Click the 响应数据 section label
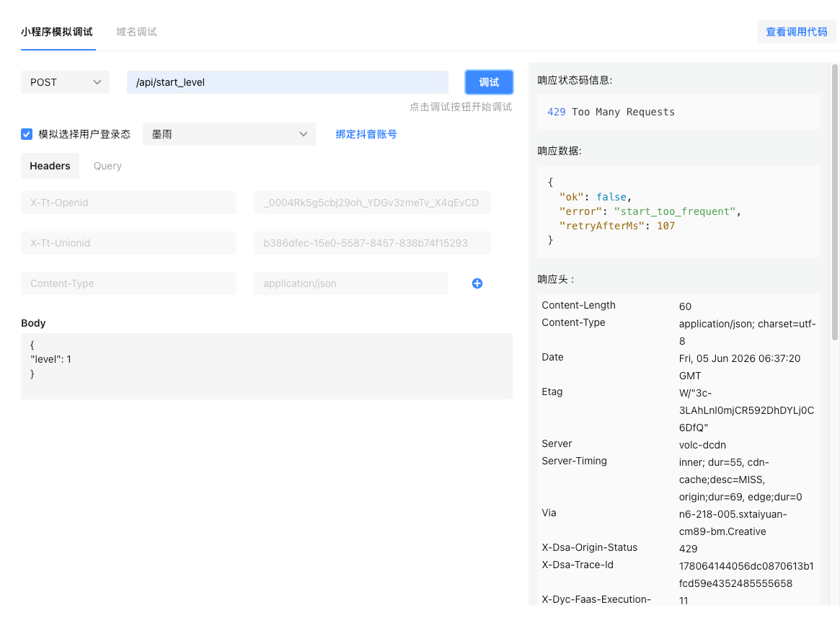The height and width of the screenshot is (623, 840). point(560,151)
